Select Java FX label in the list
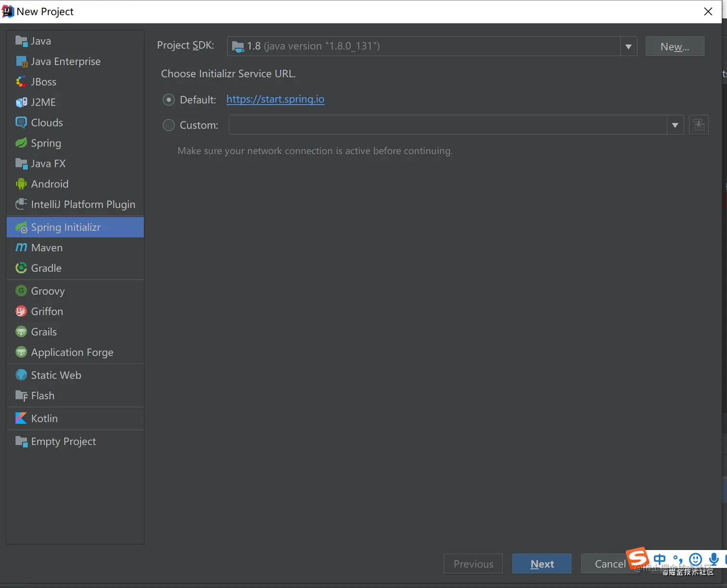727x588 pixels. (48, 163)
